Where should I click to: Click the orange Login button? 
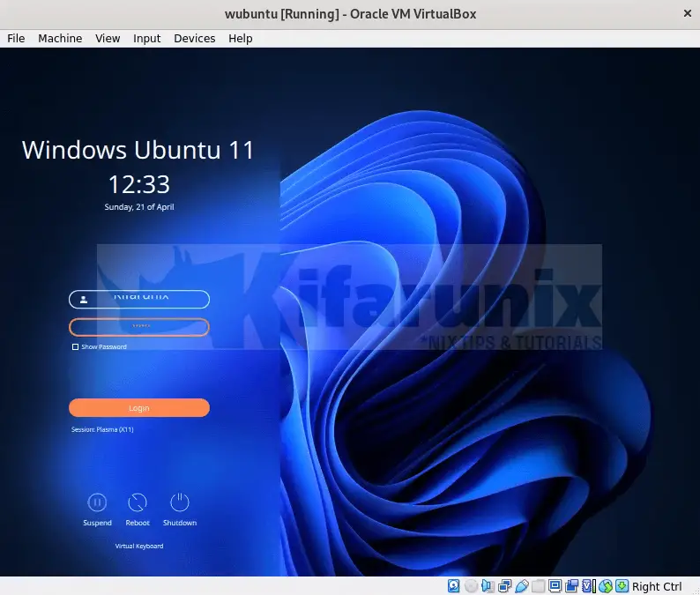[139, 408]
